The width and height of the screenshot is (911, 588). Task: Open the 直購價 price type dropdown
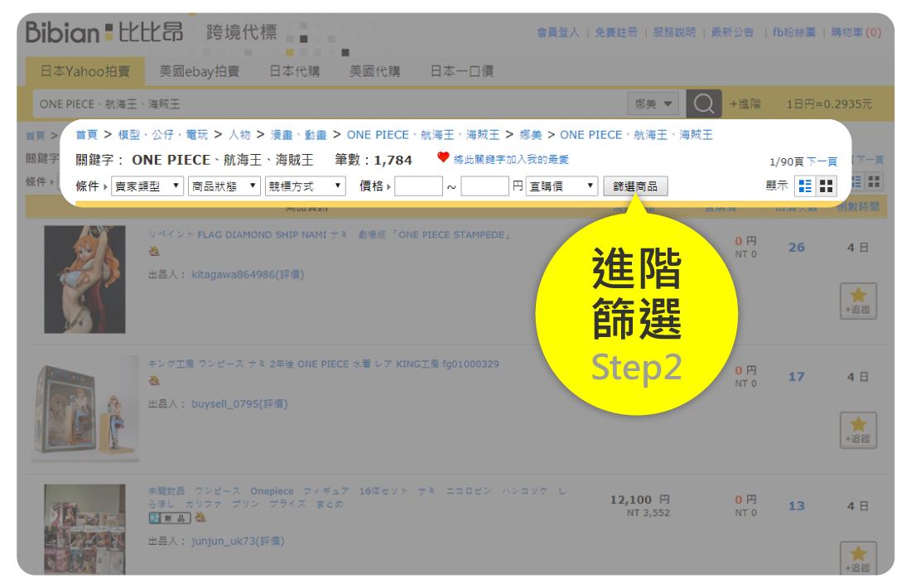pyautogui.click(x=562, y=186)
